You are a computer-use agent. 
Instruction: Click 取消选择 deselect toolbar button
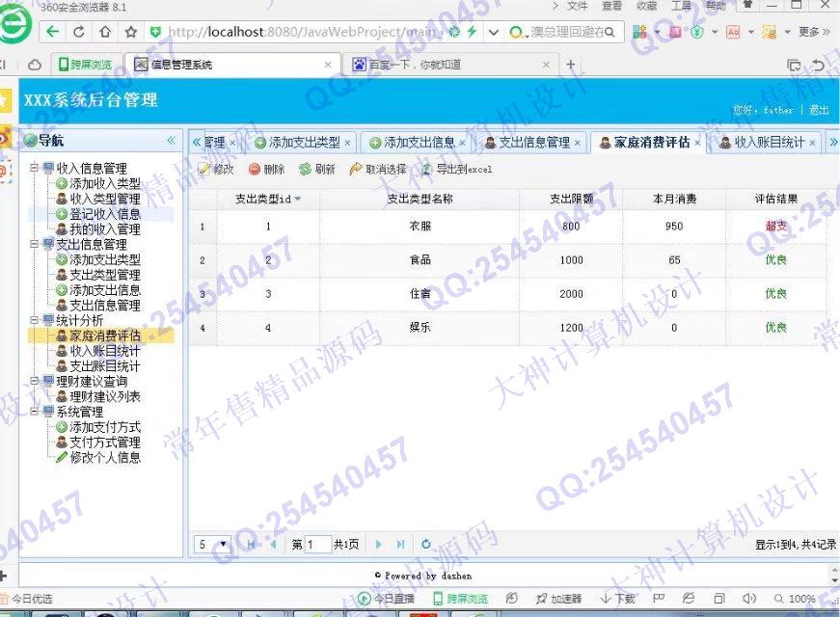click(378, 170)
